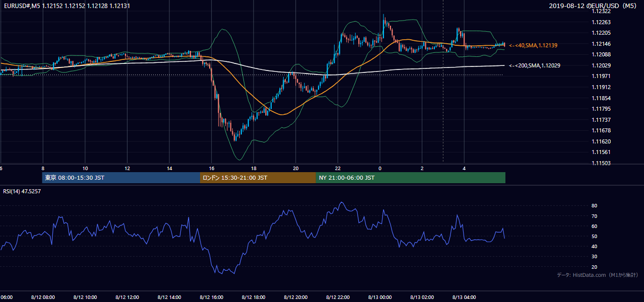
Task: Click price axis value 1.11971
Action: coord(601,76)
